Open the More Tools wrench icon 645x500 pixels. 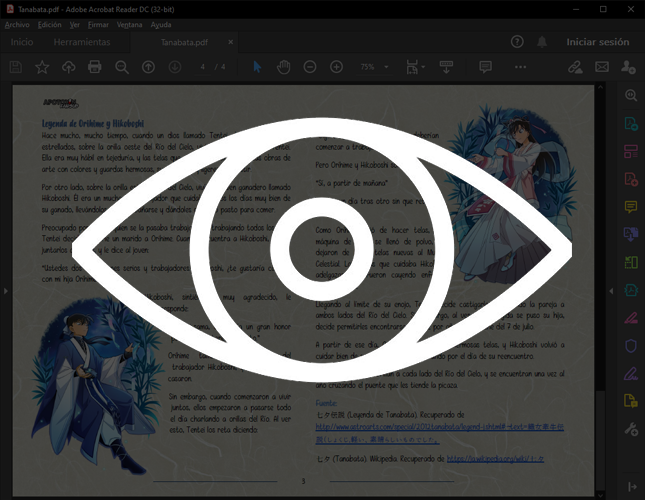(x=631, y=429)
